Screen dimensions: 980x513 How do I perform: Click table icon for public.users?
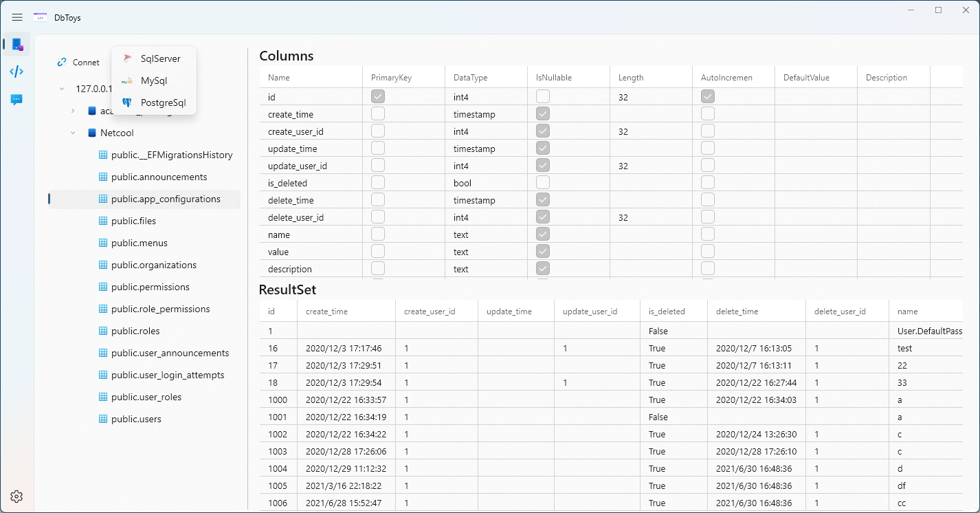tap(104, 419)
